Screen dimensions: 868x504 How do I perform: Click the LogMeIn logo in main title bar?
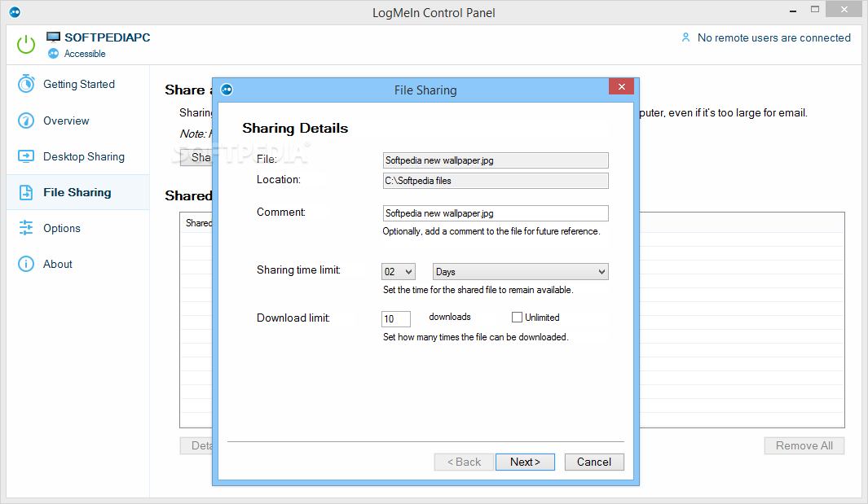[15, 12]
